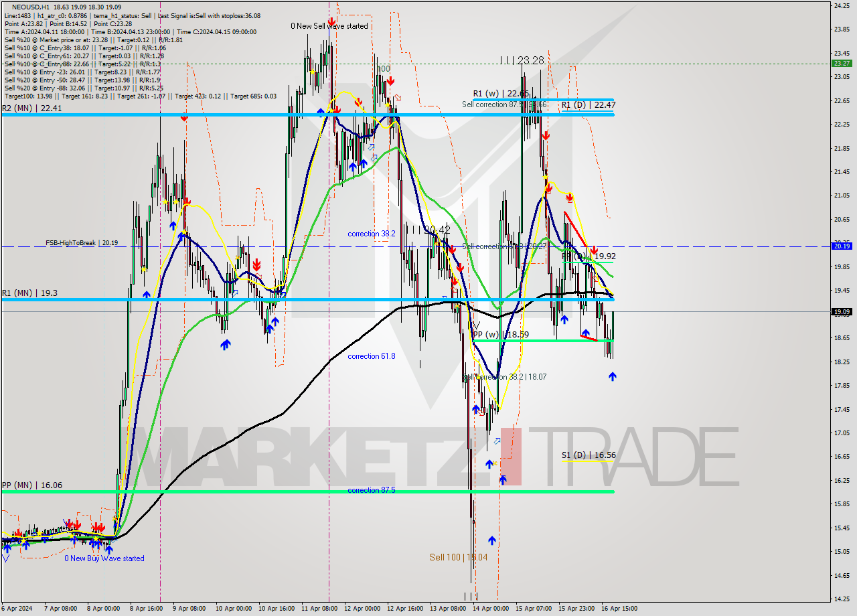This screenshot has width=857, height=616.
Task: Click the '0 New Sell wave started' annotation
Action: tap(329, 26)
